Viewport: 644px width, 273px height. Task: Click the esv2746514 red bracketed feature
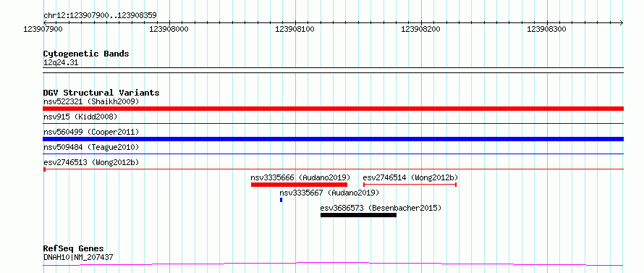point(410,185)
